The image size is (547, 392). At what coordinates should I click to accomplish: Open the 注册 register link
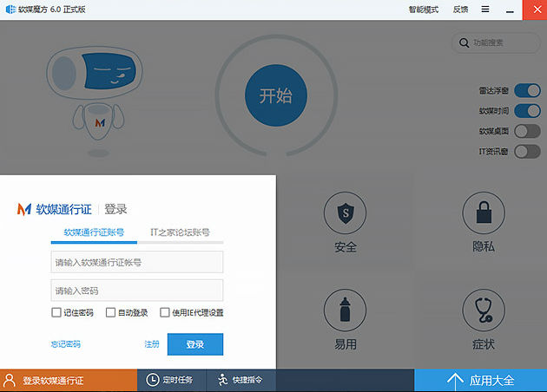pyautogui.click(x=152, y=344)
